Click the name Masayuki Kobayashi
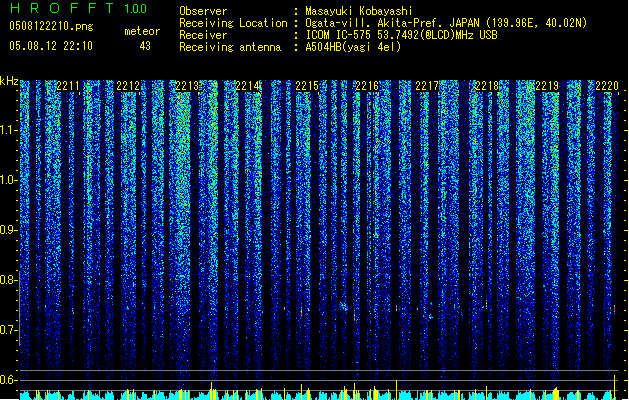This screenshot has width=629, height=400. [x=359, y=11]
